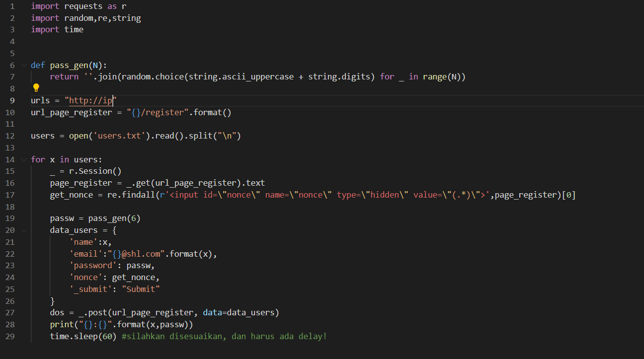Click the r.Session() call
Image resolution: width=644 pixels, height=359 pixels.
coord(95,171)
